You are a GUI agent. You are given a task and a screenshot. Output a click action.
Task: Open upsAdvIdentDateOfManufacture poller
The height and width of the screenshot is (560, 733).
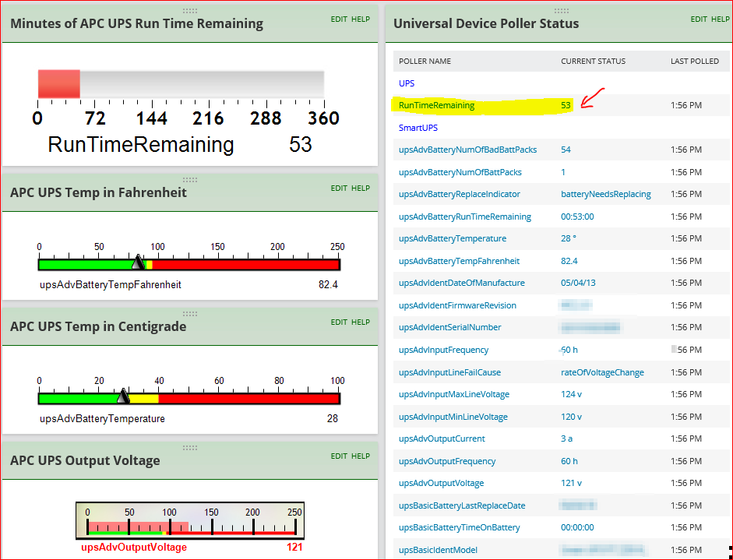(x=461, y=284)
